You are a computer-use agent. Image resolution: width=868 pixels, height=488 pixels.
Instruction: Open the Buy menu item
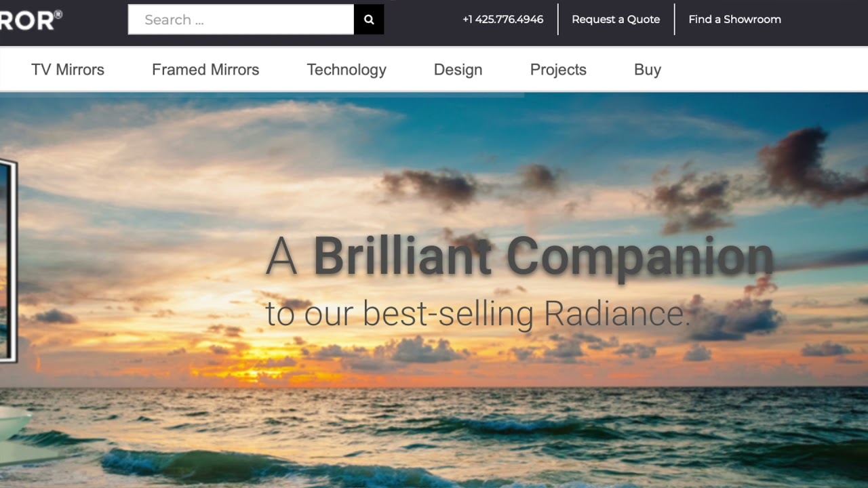(x=647, y=70)
